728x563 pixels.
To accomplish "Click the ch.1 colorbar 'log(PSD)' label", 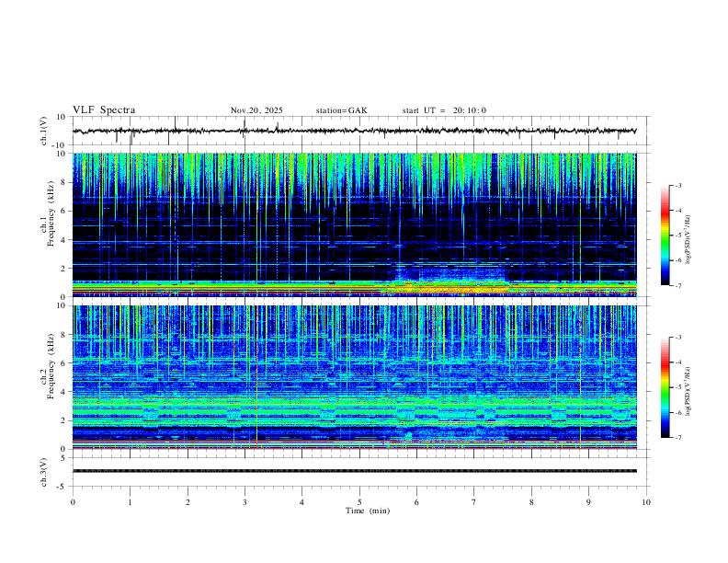I will point(688,239).
